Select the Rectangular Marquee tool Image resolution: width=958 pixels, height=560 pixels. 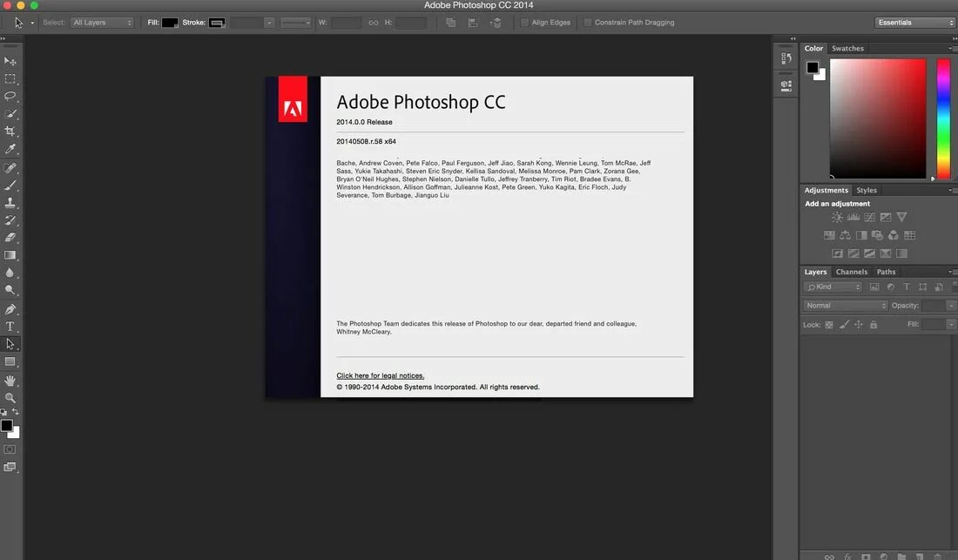pyautogui.click(x=10, y=78)
